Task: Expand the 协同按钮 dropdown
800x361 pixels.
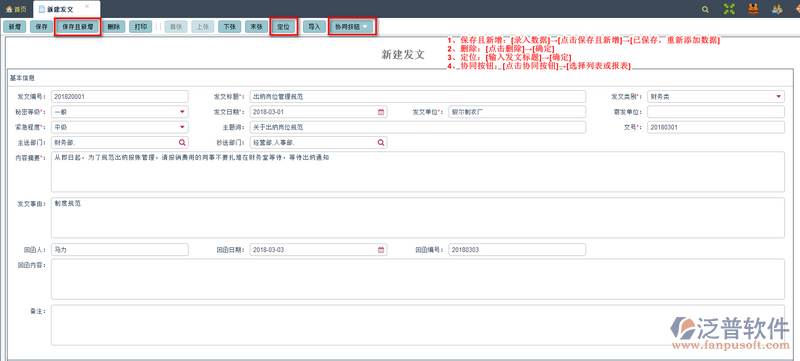Action: coord(352,27)
